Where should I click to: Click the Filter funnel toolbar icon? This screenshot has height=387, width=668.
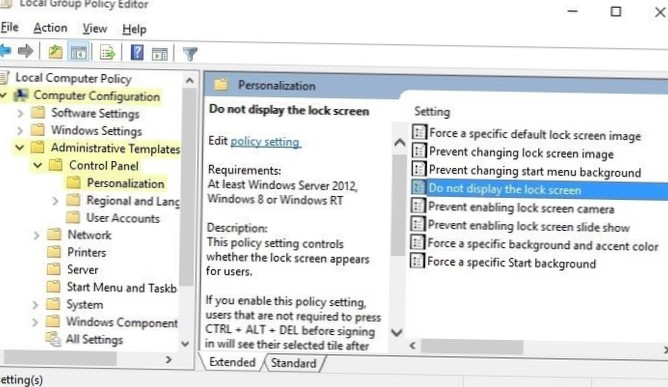point(190,54)
